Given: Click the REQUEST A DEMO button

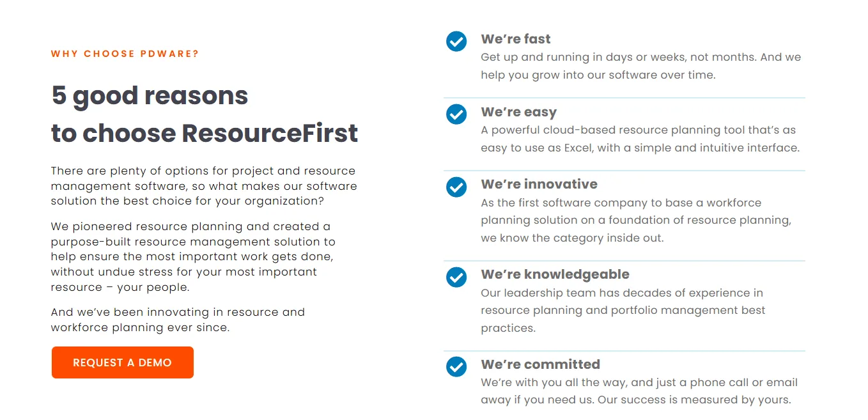Looking at the screenshot, I should (x=122, y=362).
